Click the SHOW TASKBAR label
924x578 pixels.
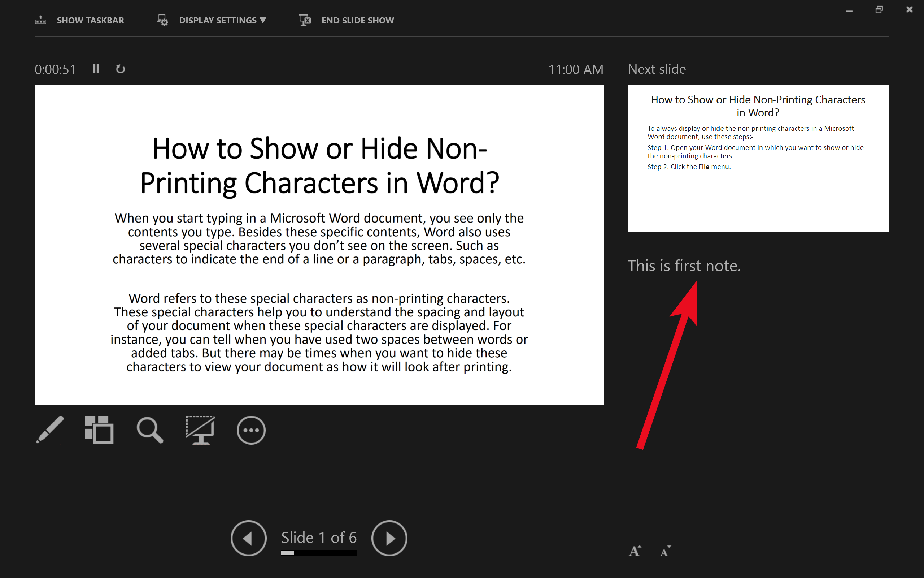tap(91, 21)
